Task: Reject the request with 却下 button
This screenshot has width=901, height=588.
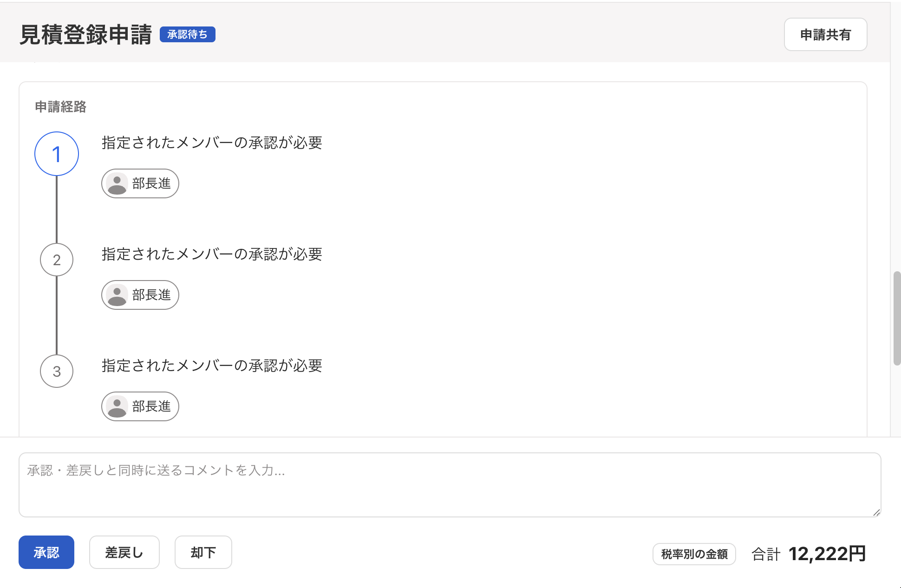Action: (x=203, y=552)
